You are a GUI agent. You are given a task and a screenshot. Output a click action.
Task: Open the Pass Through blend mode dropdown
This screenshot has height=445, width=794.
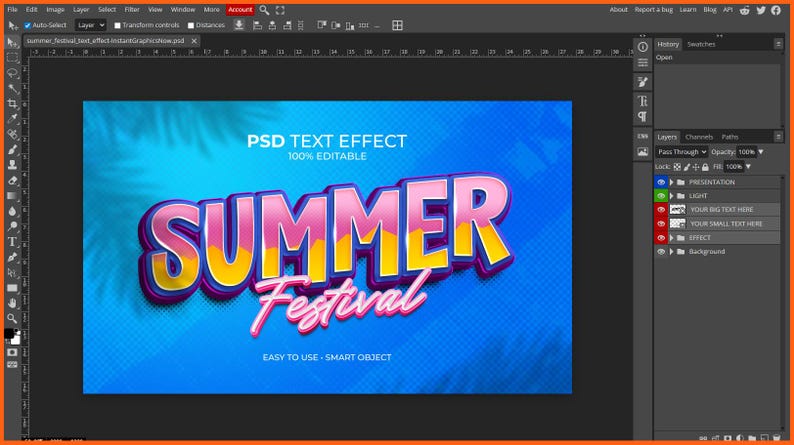click(x=682, y=152)
